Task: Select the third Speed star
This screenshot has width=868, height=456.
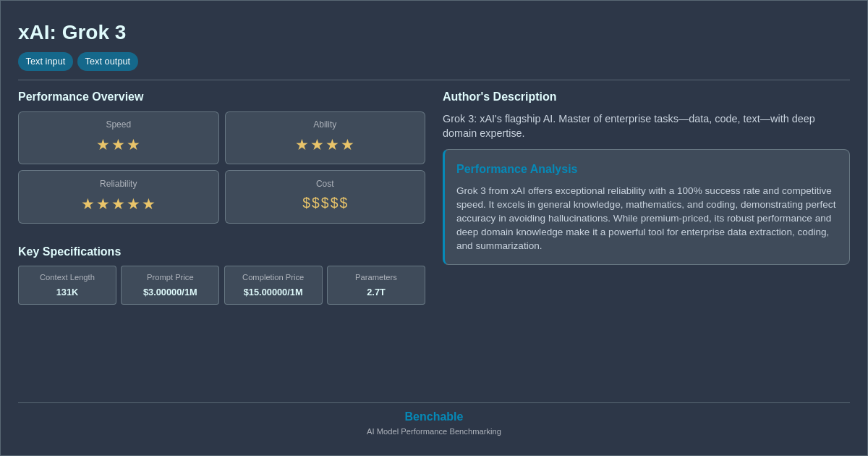Action: point(134,145)
